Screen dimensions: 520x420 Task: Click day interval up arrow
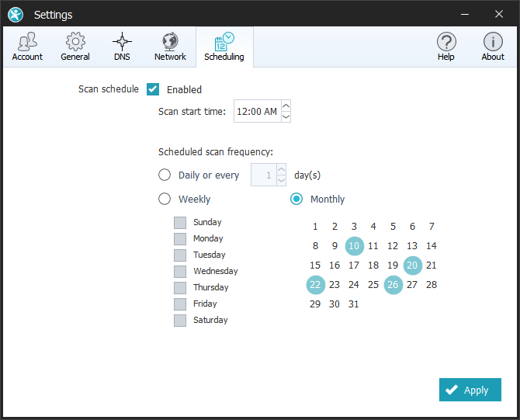pyautogui.click(x=281, y=170)
